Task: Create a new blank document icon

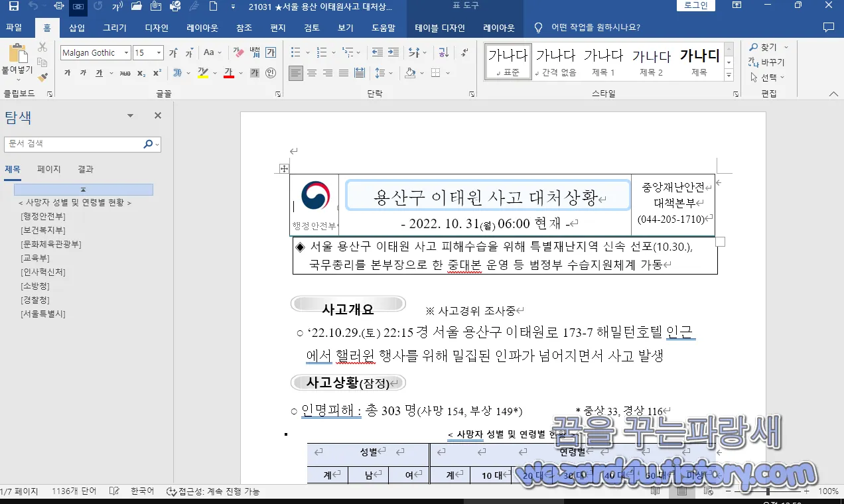Action: (213, 7)
